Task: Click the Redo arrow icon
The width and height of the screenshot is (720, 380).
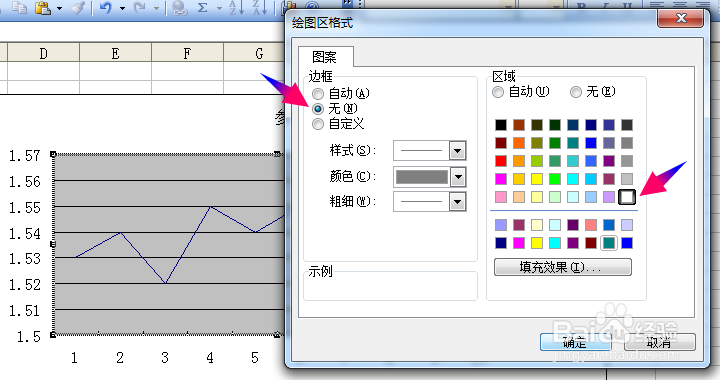Action: [x=140, y=7]
